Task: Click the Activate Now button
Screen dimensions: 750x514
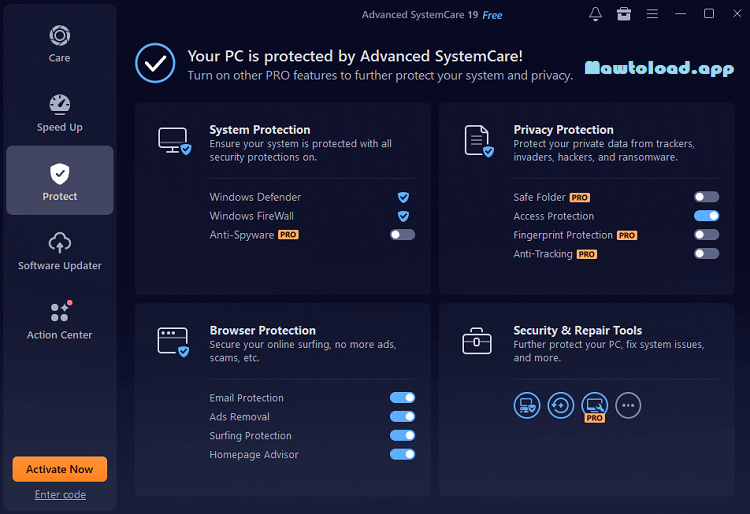Action: coord(60,469)
